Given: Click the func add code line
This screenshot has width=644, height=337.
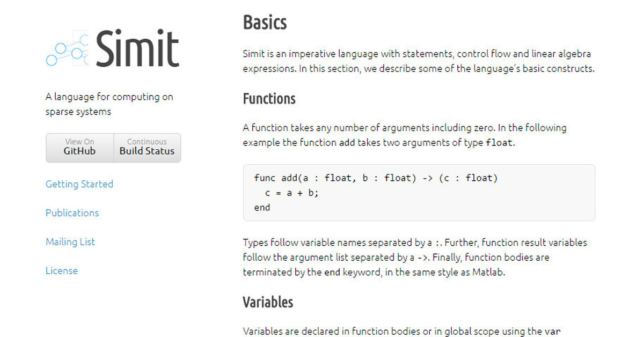Looking at the screenshot, I should click(x=376, y=178).
